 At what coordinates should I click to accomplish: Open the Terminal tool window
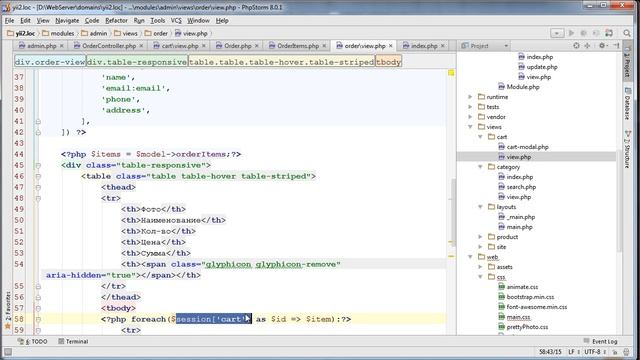pyautogui.click(x=73, y=341)
